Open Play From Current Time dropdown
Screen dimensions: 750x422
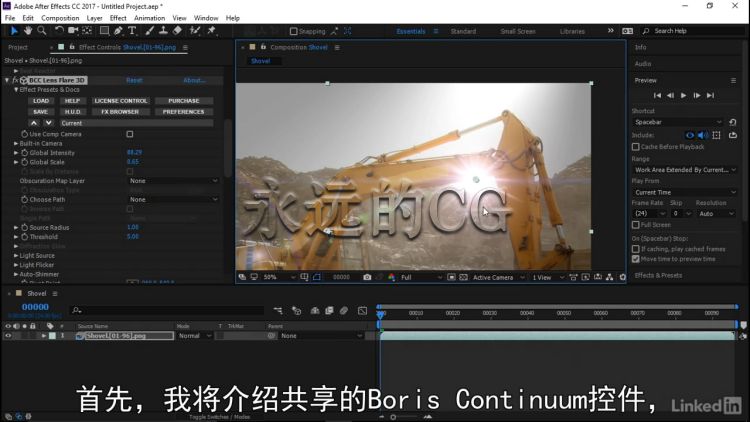[x=684, y=192]
